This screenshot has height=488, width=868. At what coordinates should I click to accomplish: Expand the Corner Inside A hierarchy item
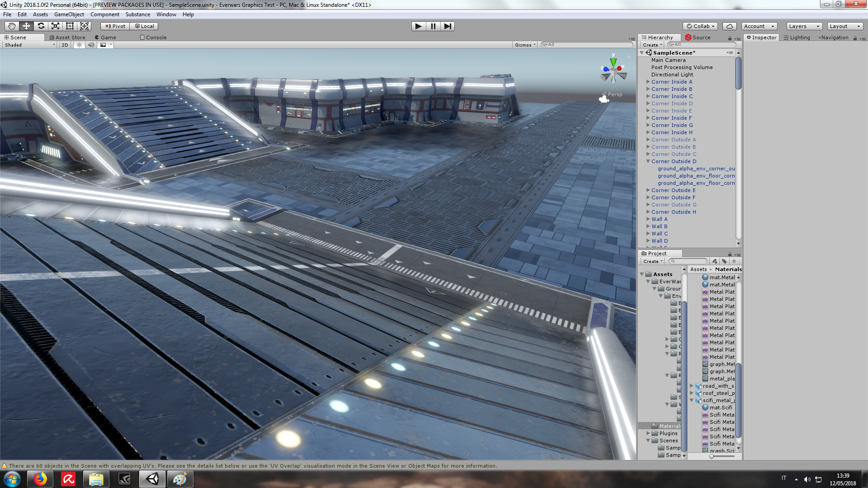[x=648, y=82]
